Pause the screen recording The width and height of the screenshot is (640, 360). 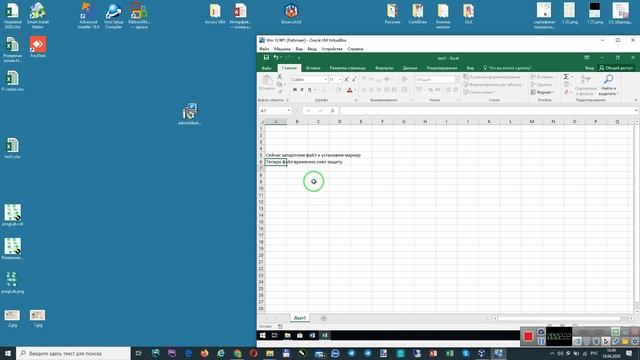coord(541,341)
